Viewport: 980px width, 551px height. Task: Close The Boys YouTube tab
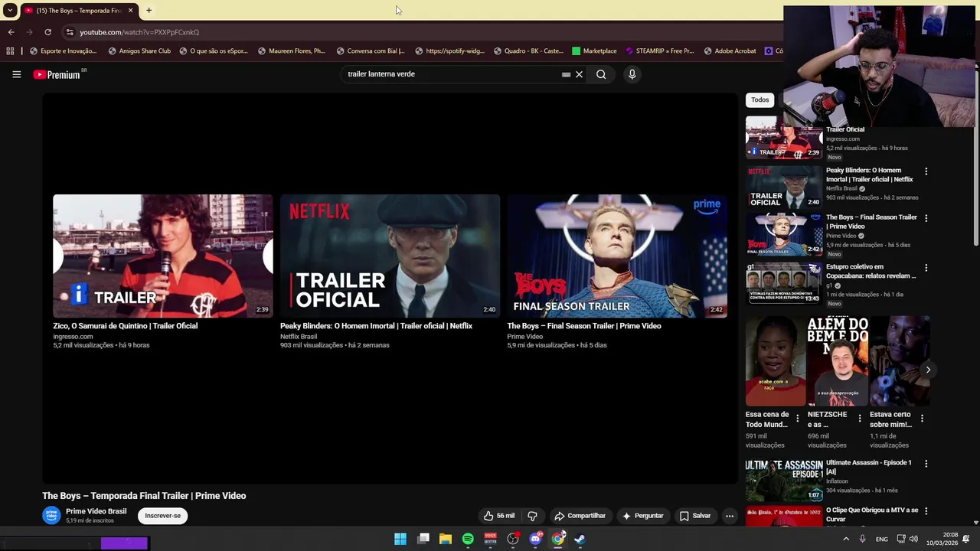(130, 11)
